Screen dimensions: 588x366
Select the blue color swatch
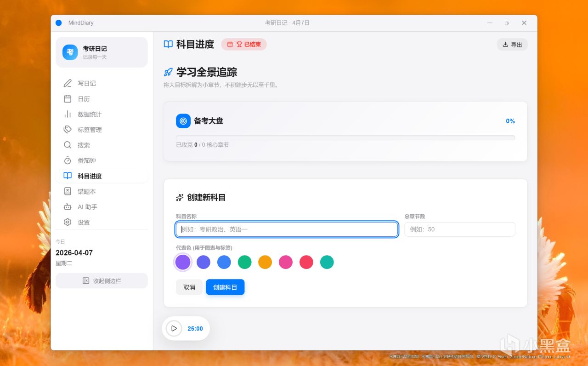pyautogui.click(x=224, y=262)
